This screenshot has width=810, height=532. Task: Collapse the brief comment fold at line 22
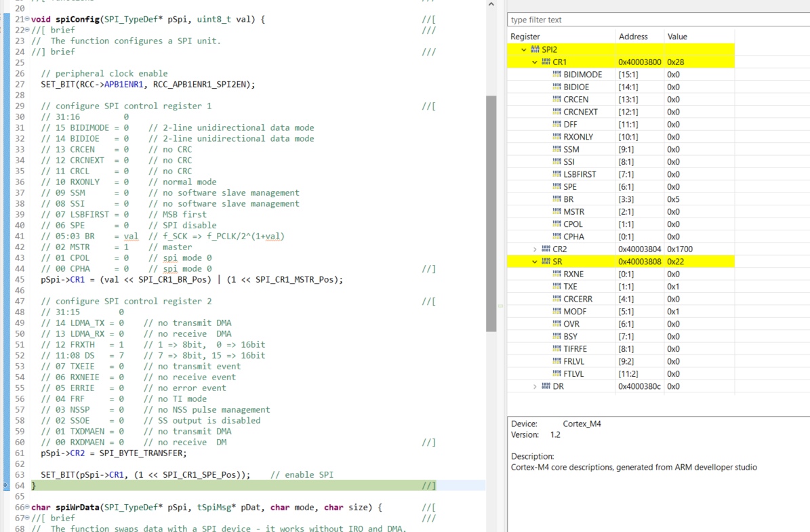coord(27,30)
